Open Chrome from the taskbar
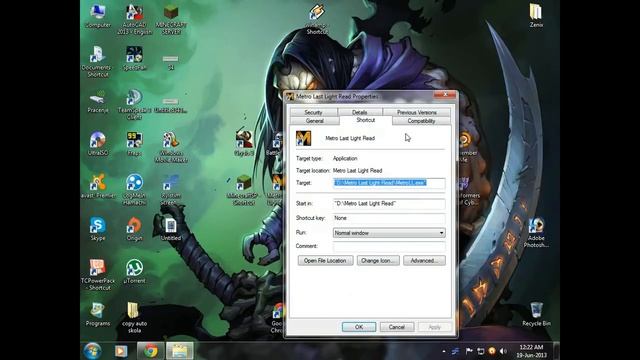Image resolution: width=640 pixels, height=360 pixels. 150,351
